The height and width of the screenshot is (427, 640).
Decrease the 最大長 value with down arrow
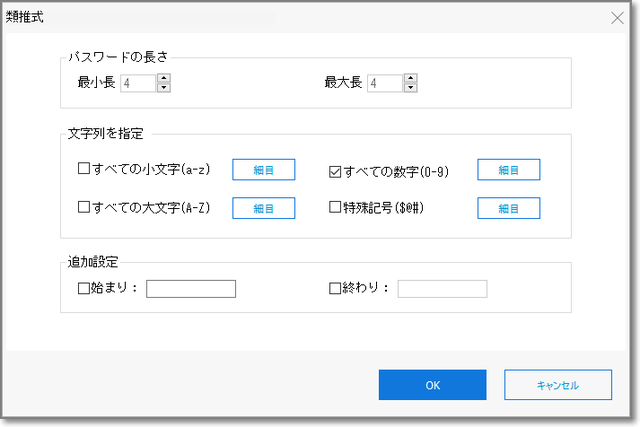click(x=410, y=88)
